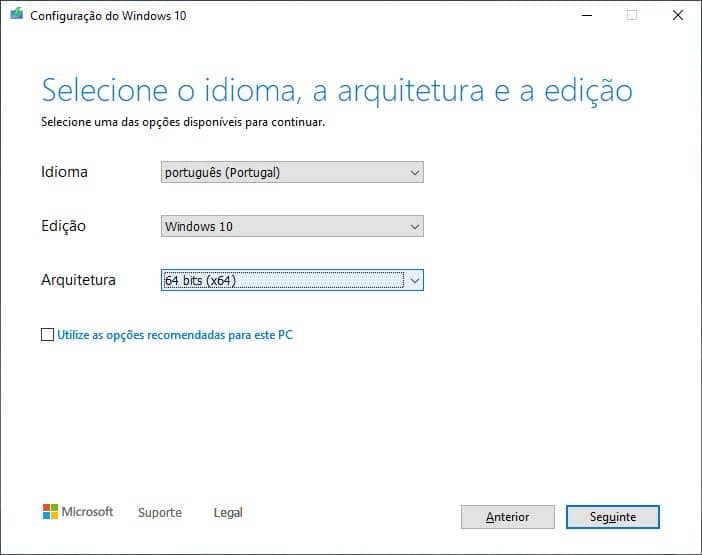The width and height of the screenshot is (702, 555).
Task: Click the disabled maximize window button
Action: click(632, 15)
